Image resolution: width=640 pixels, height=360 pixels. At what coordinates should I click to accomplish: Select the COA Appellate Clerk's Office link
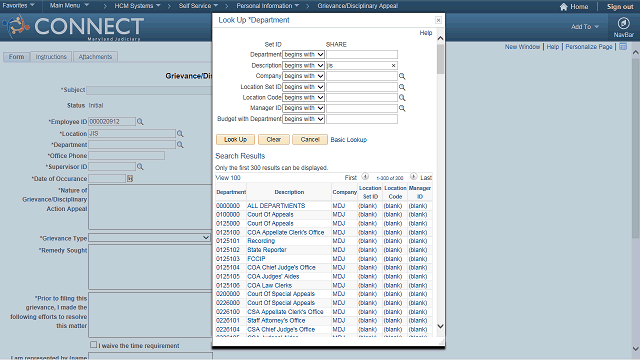[x=286, y=232]
